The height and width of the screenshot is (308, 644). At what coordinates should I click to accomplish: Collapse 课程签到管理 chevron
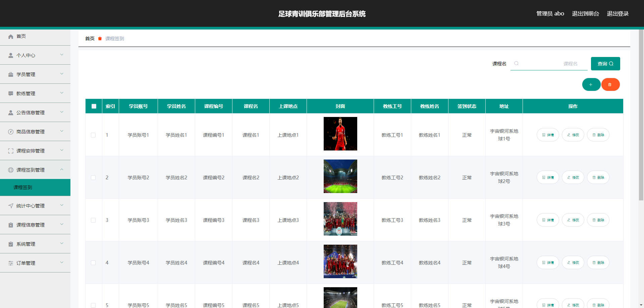click(x=62, y=169)
